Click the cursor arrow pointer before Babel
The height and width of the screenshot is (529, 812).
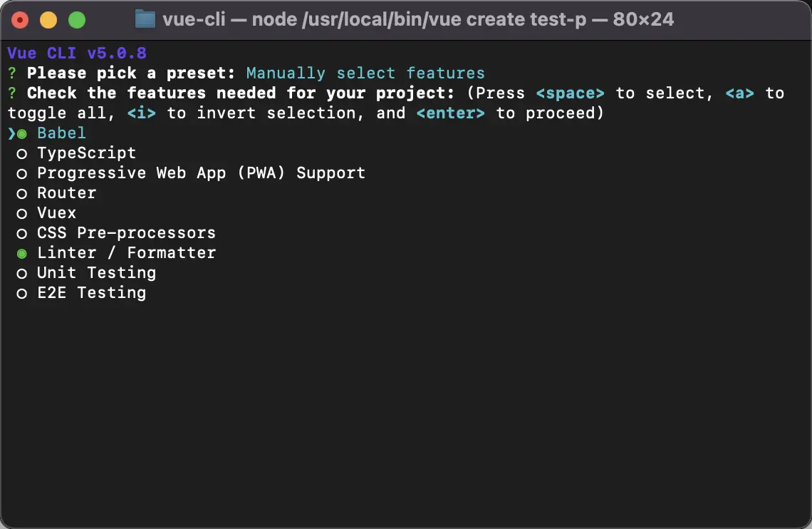point(11,133)
